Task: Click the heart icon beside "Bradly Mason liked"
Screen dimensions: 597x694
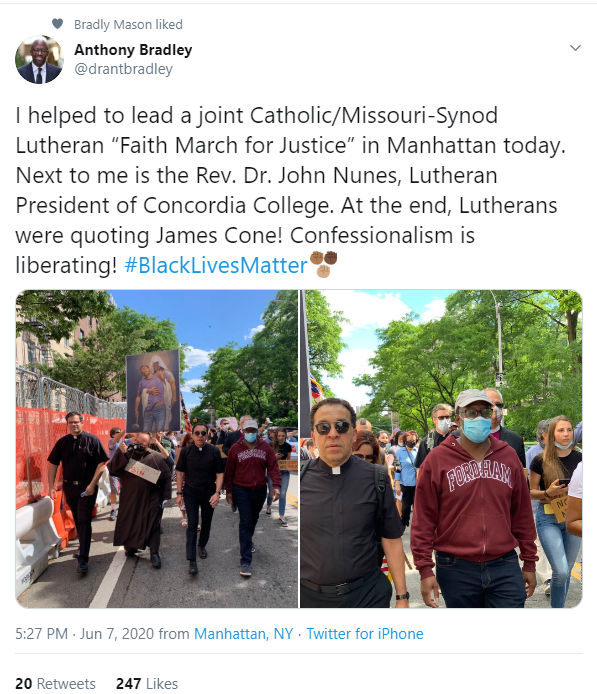Action: coord(58,23)
